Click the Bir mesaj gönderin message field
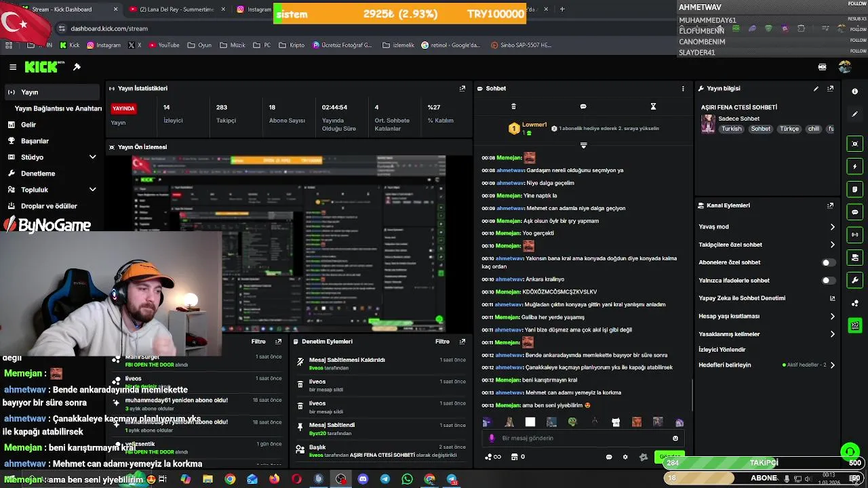 click(583, 439)
